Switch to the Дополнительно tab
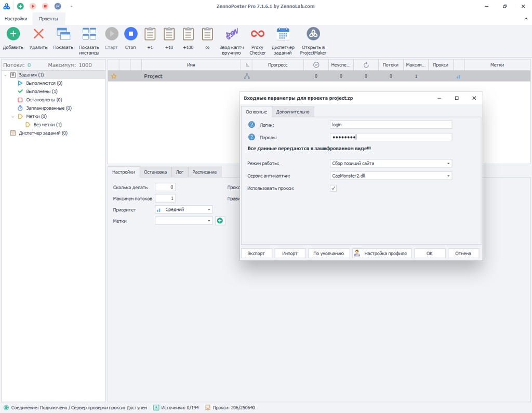Image resolution: width=532 pixels, height=413 pixels. (x=292, y=112)
